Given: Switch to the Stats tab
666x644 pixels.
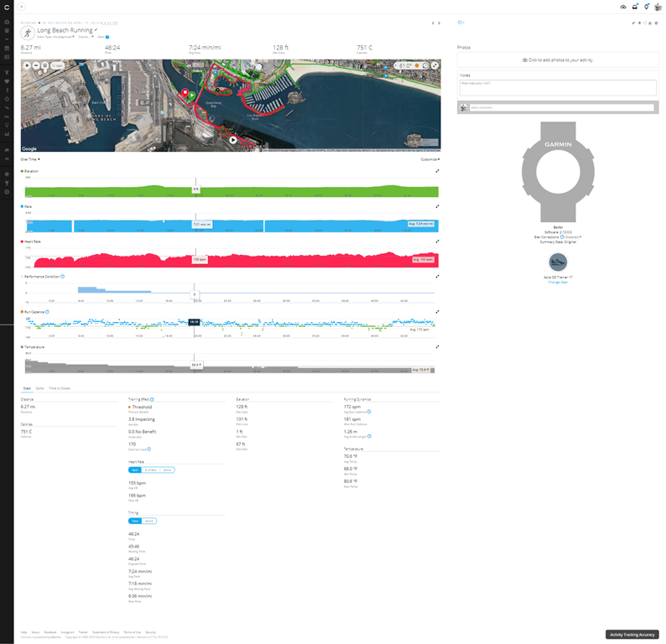Looking at the screenshot, I should [27, 388].
